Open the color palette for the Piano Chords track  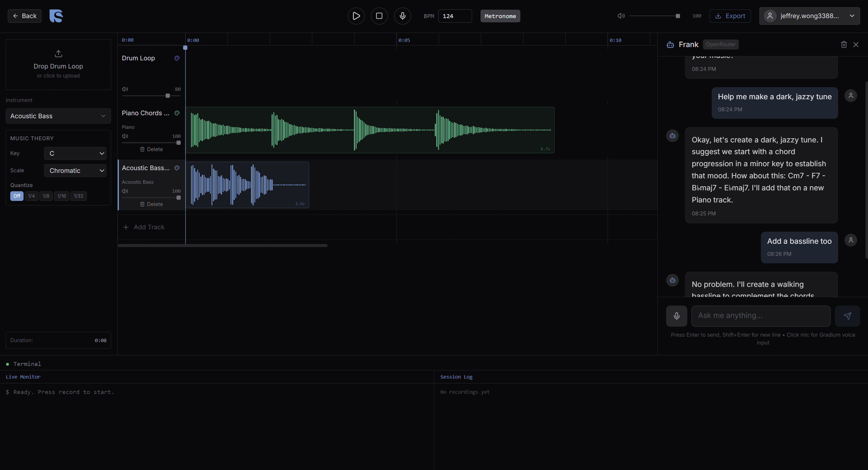point(177,113)
